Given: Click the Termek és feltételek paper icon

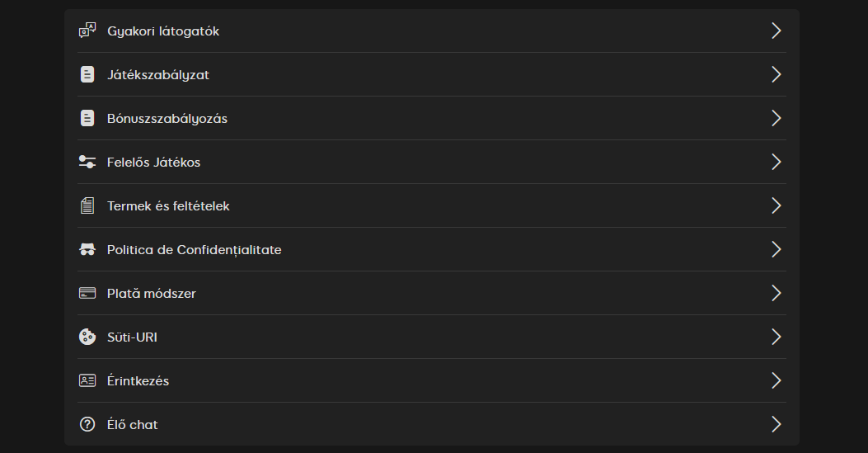Looking at the screenshot, I should tap(87, 206).
